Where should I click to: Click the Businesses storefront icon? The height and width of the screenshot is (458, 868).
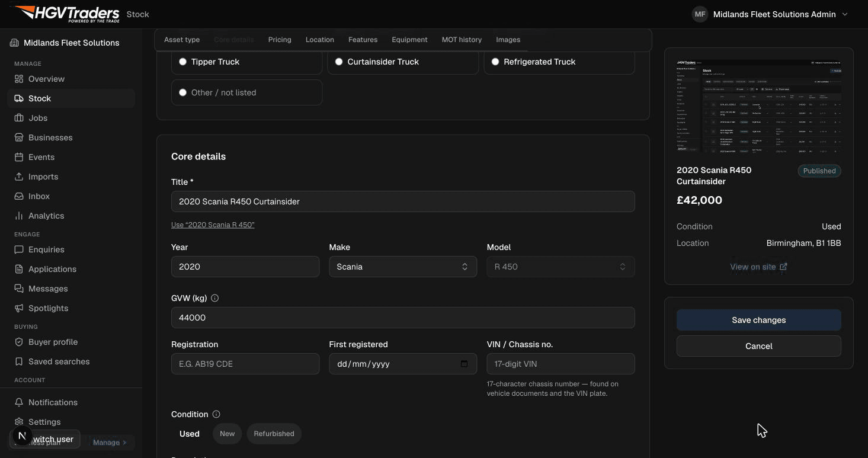pyautogui.click(x=19, y=137)
